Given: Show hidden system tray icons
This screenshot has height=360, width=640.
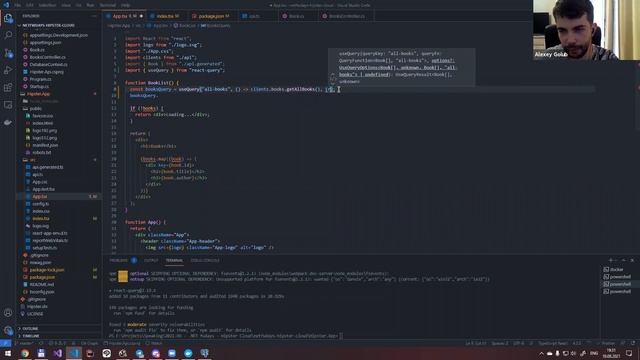Looking at the screenshot, I should tap(541, 353).
